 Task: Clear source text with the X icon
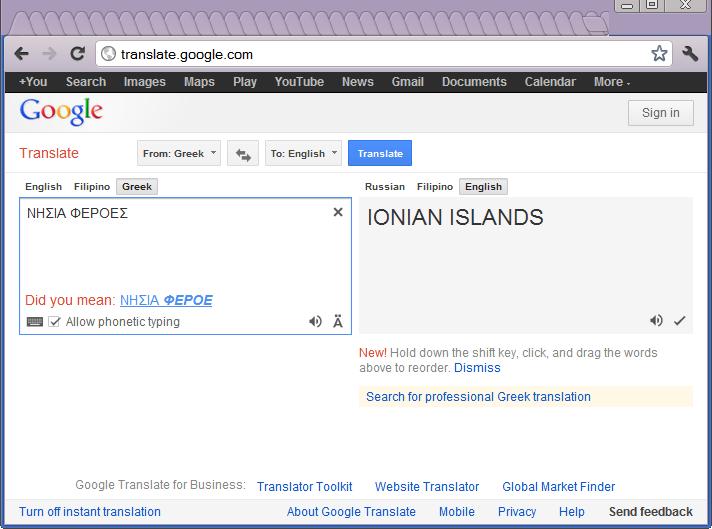point(338,212)
